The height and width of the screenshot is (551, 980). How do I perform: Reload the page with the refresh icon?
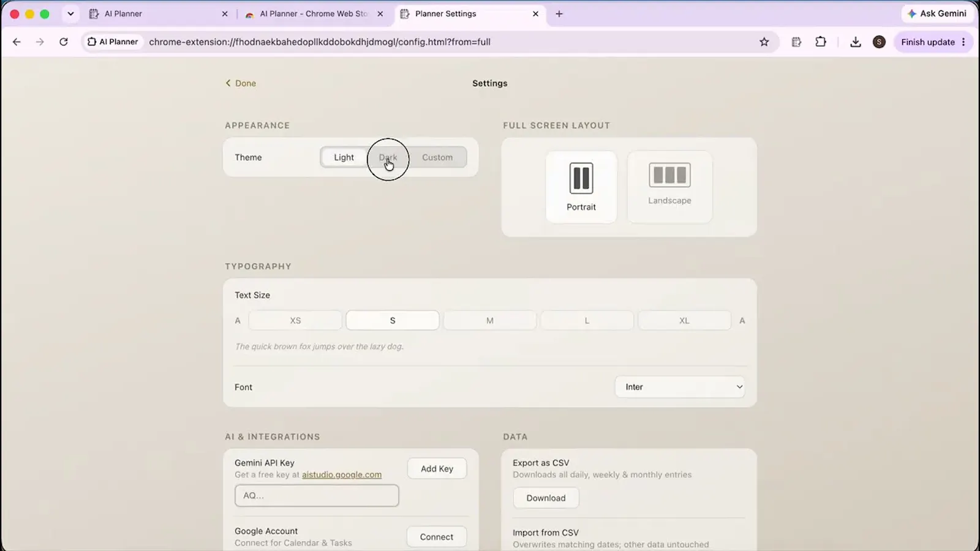click(64, 42)
